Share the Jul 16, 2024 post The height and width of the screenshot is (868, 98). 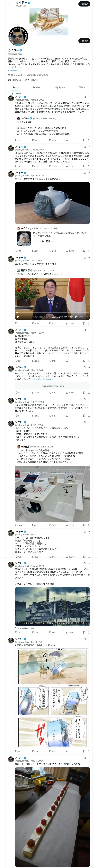[x=89, y=525]
